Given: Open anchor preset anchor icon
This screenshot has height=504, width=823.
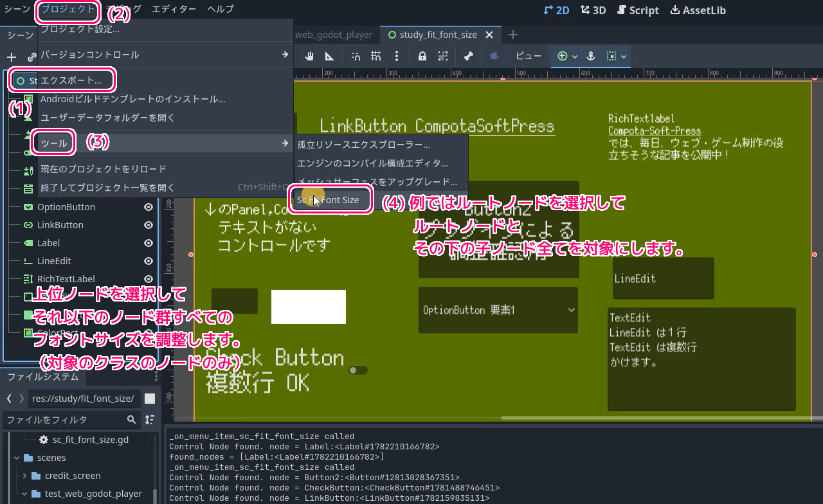Looking at the screenshot, I should 591,56.
